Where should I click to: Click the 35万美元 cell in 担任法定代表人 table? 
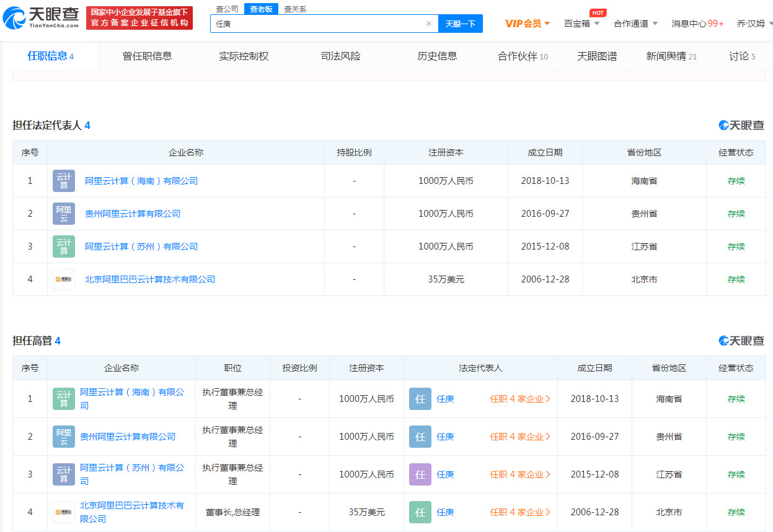tap(446, 279)
